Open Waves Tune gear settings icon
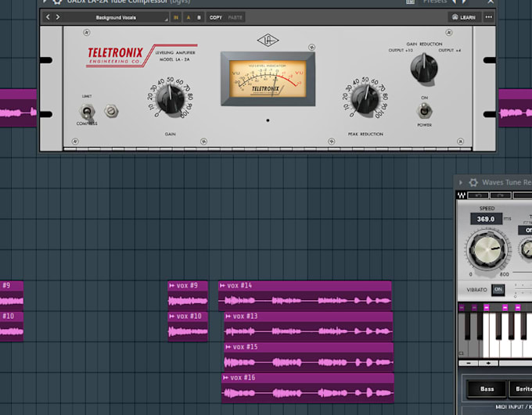Image resolution: width=532 pixels, height=415 pixels. pos(473,182)
